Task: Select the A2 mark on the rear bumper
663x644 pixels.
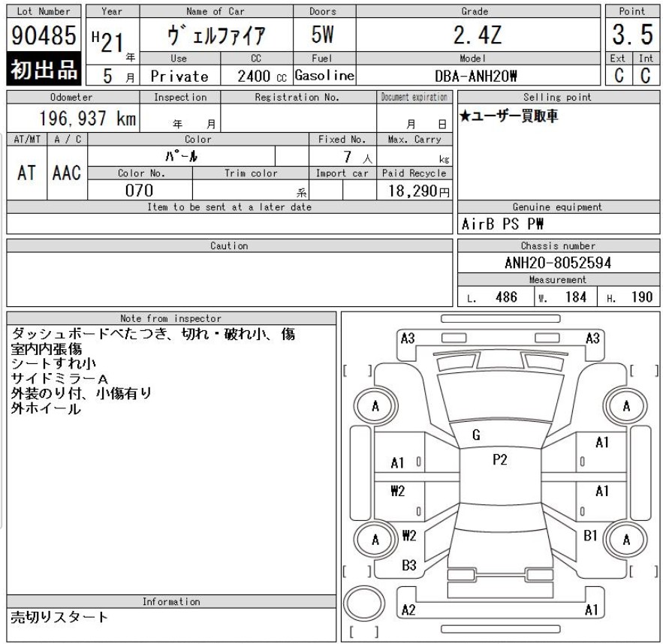Action: pyautogui.click(x=408, y=610)
